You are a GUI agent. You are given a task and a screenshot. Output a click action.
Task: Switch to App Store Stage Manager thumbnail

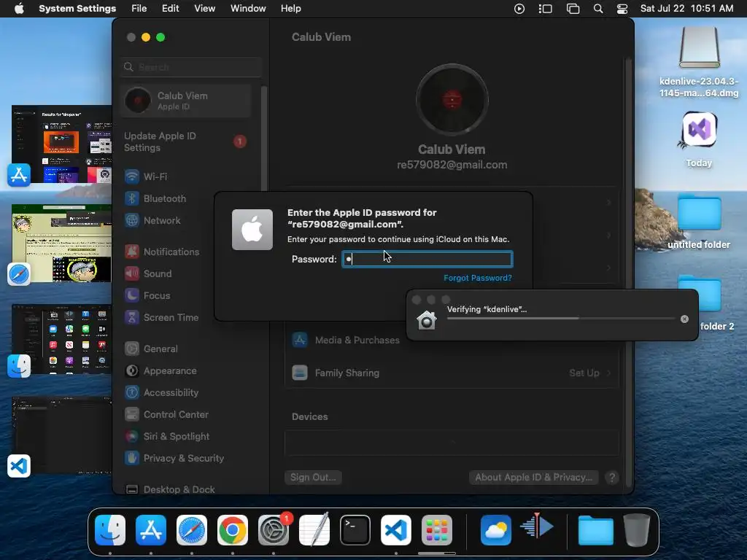coord(61,145)
